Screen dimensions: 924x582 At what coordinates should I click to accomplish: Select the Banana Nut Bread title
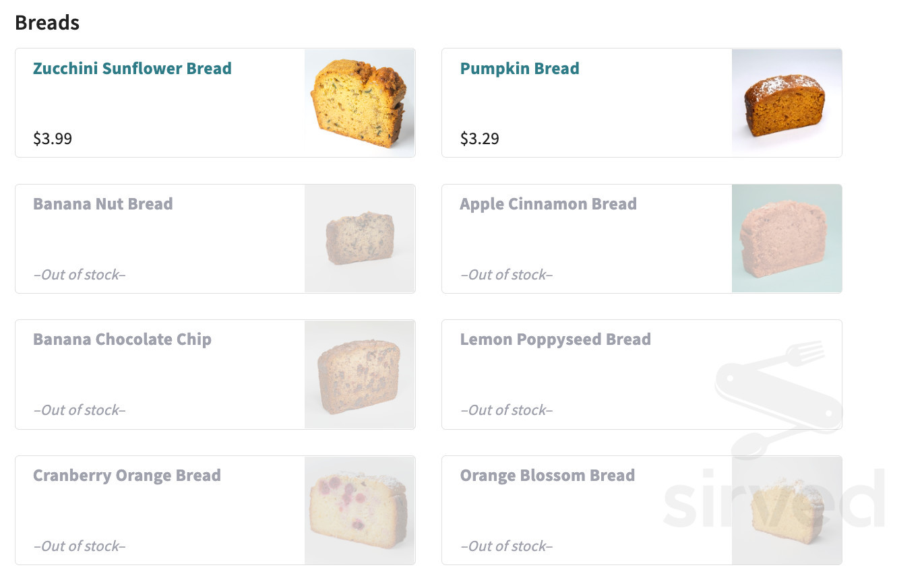[103, 204]
